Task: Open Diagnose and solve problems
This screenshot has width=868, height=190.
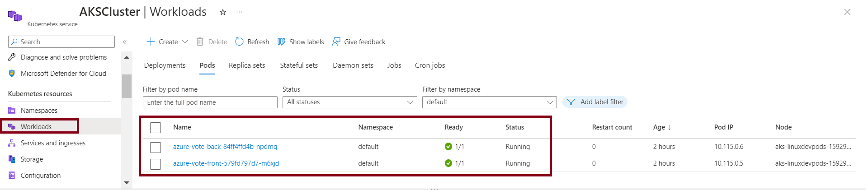Action: pyautogui.click(x=64, y=57)
